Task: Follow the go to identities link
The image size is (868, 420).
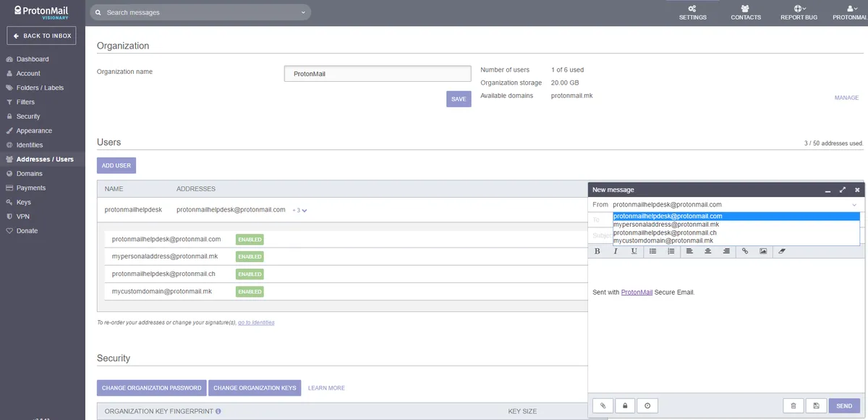Action: point(256,322)
